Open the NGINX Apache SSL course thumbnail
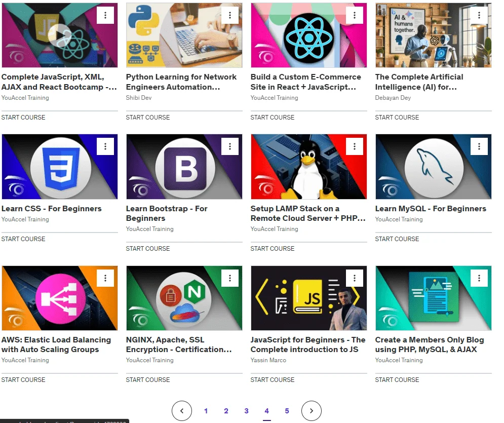 [184, 298]
